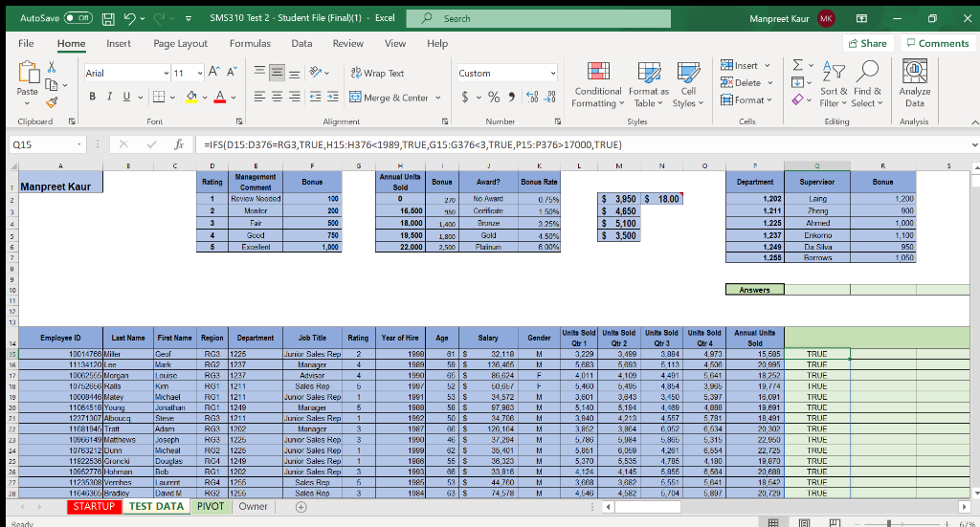Toggle Wrap Text for selected cells

(x=377, y=73)
